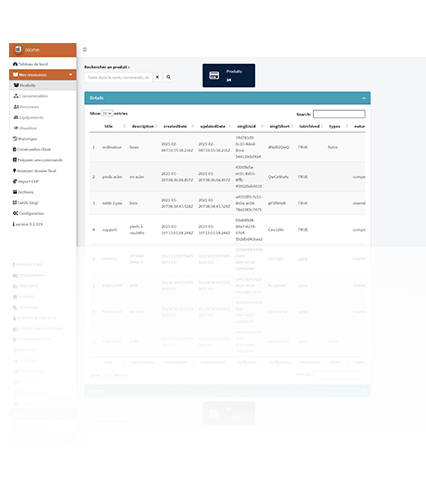The height and width of the screenshot is (484, 426).
Task: Focus the Rechercher un produit field
Action: tap(118, 77)
